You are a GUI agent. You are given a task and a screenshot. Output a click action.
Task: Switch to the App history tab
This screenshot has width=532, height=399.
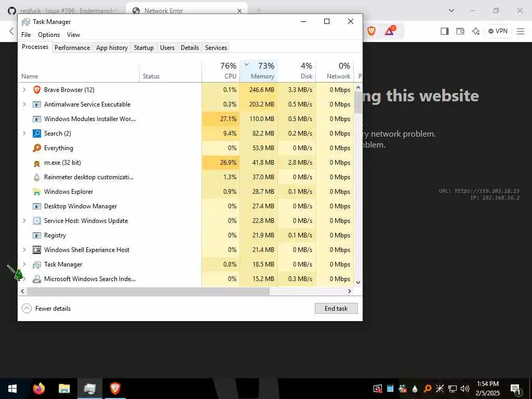pos(112,47)
